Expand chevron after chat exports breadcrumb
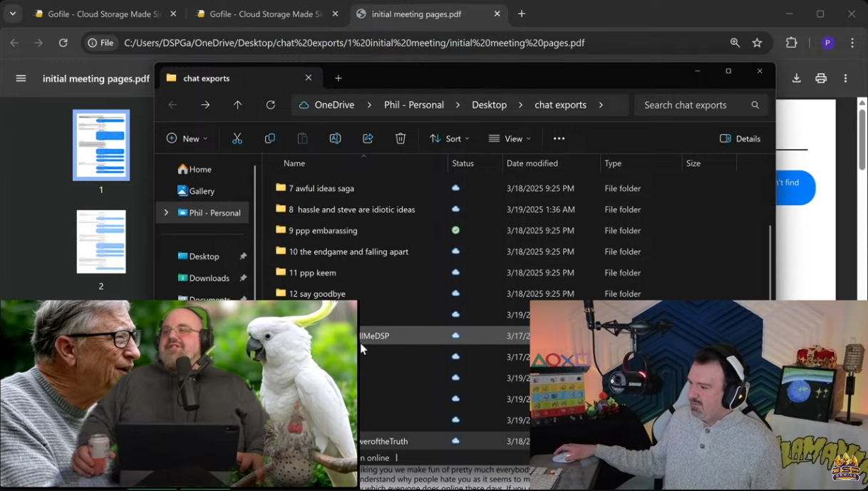 [x=601, y=105]
